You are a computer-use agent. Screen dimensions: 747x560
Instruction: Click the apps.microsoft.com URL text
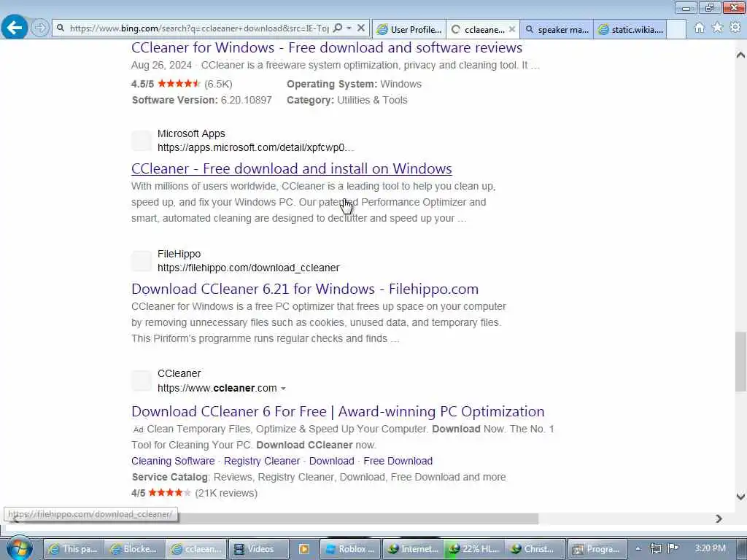point(256,147)
